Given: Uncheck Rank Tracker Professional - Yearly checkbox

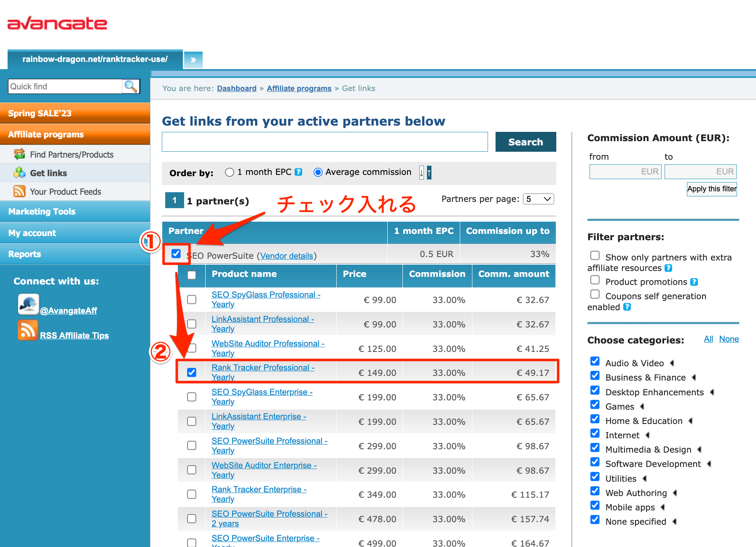Looking at the screenshot, I should coord(192,373).
